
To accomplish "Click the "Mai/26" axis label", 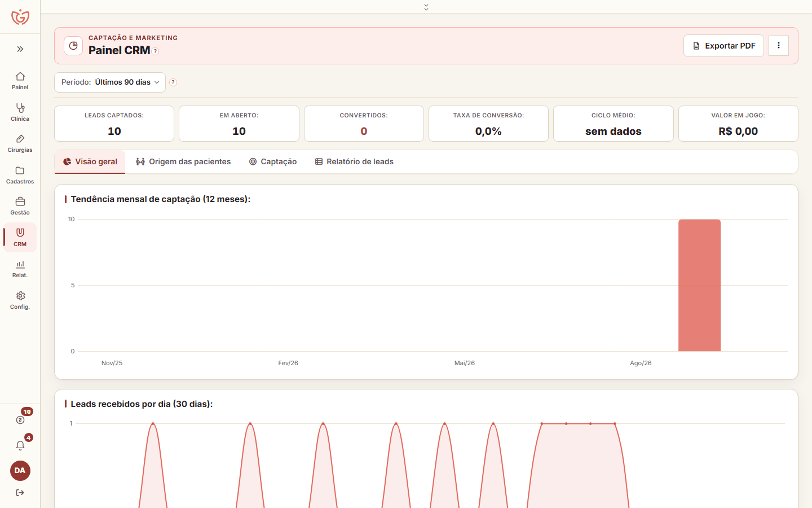I will click(465, 363).
